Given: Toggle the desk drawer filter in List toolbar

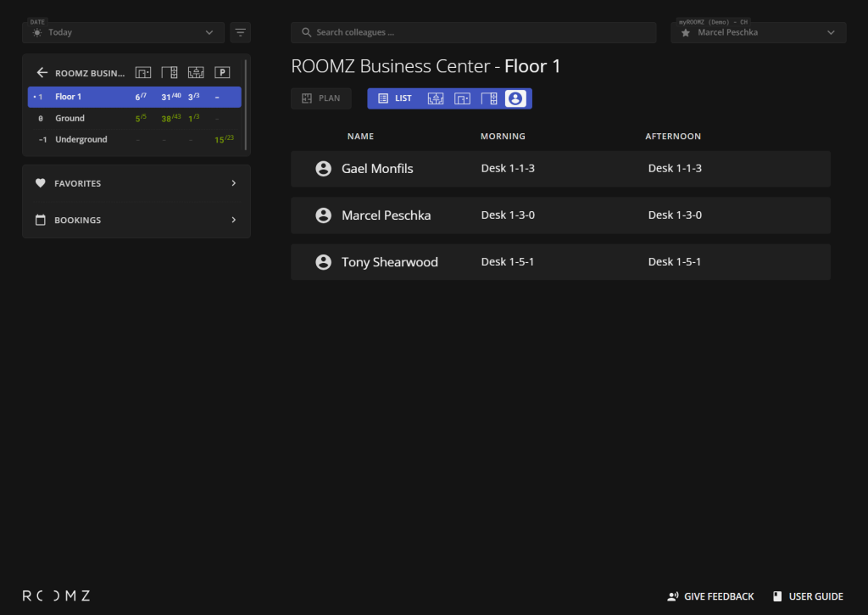Looking at the screenshot, I should (488, 98).
